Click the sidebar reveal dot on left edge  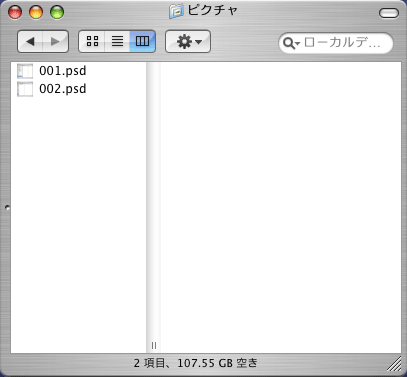(x=7, y=208)
